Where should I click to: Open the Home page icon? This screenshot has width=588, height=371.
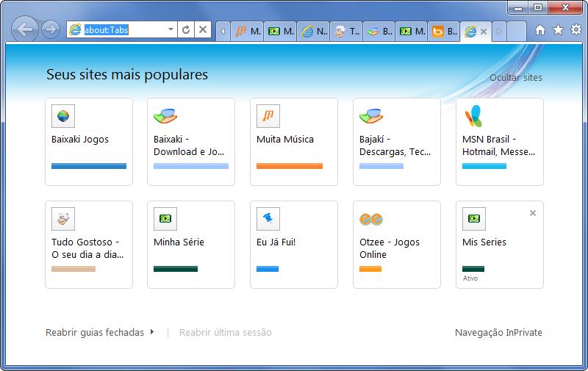pos(540,30)
